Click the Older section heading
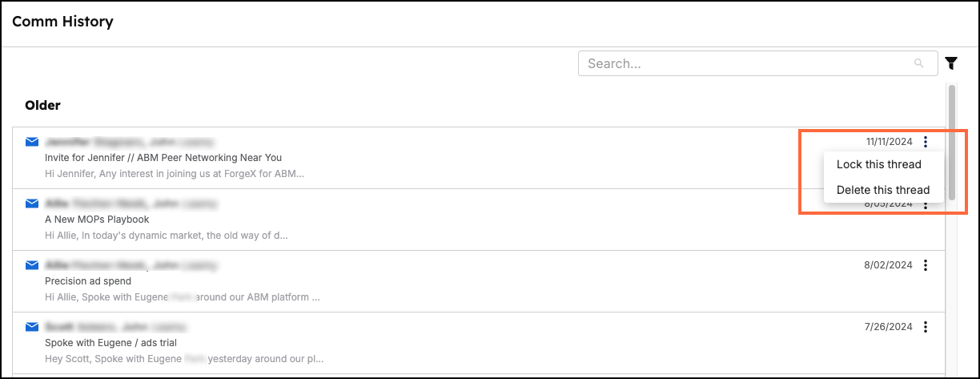 click(42, 105)
